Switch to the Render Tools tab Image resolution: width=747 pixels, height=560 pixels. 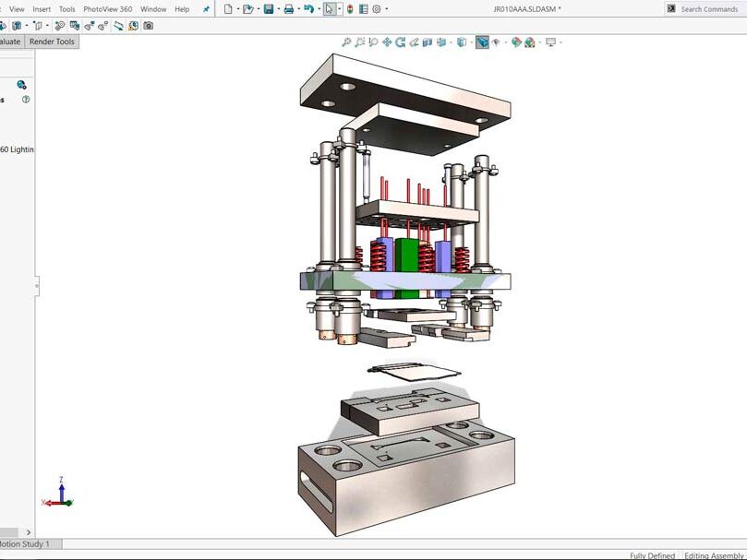(53, 42)
